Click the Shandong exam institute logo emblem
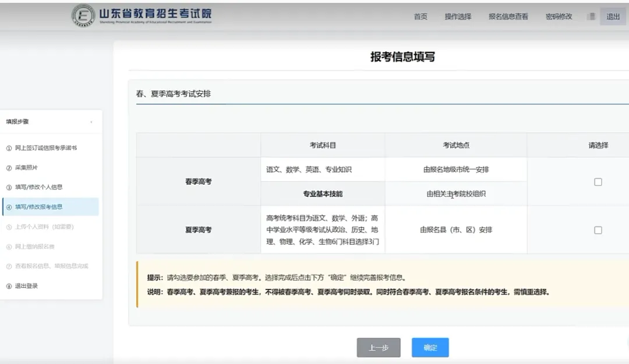Image resolution: width=629 pixels, height=364 pixels. pyautogui.click(x=83, y=16)
